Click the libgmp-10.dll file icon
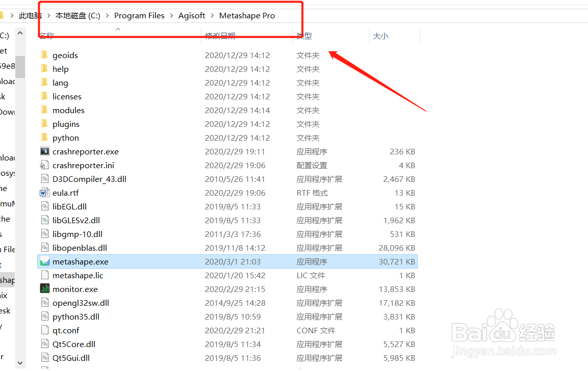588x371 pixels. click(x=45, y=234)
